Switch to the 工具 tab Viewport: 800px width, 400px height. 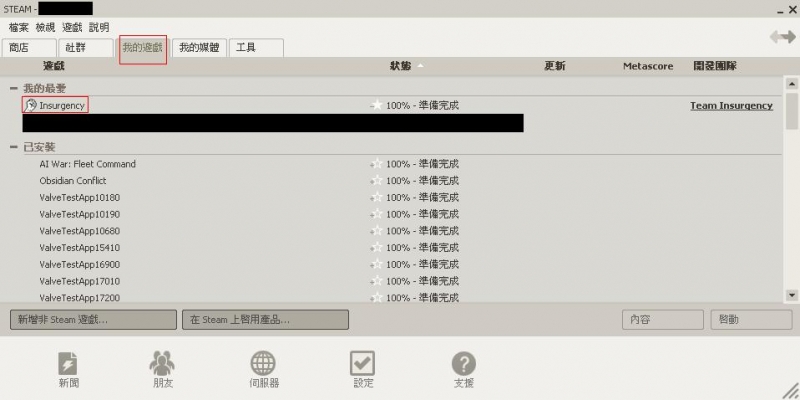click(x=256, y=48)
